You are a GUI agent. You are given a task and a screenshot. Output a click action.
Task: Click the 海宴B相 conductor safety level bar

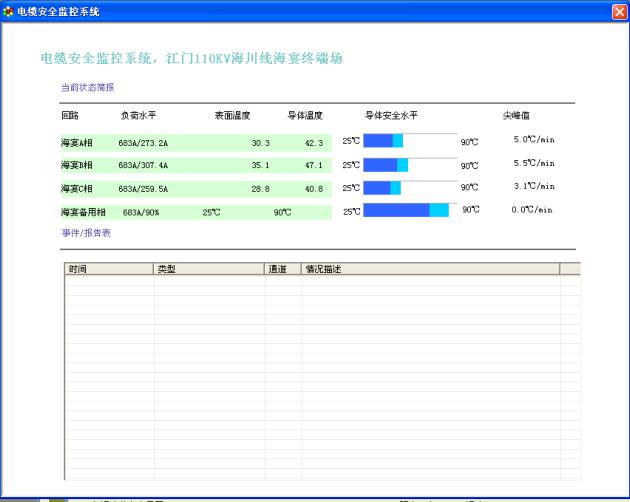(x=410, y=164)
